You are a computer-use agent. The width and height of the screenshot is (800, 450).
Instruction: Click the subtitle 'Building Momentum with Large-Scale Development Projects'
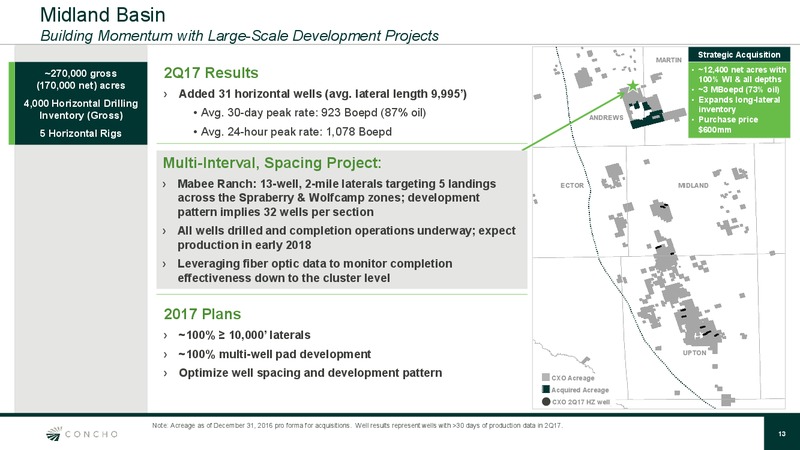[239, 36]
